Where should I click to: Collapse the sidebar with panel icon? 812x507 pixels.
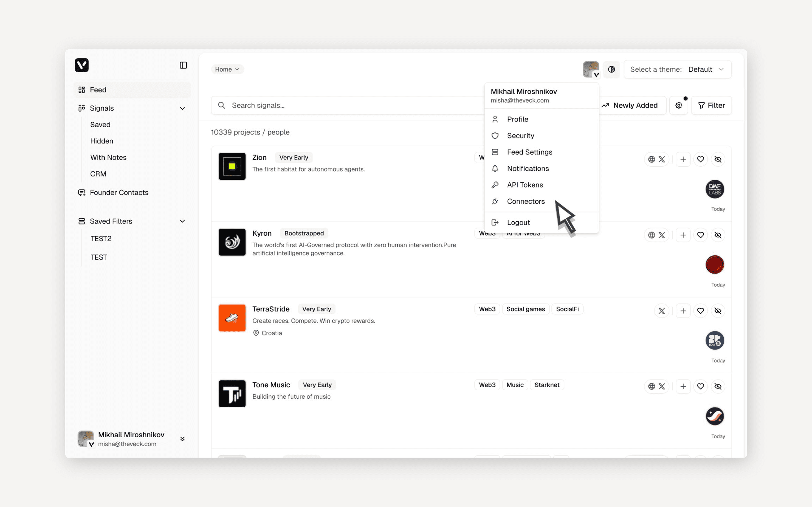click(x=183, y=65)
